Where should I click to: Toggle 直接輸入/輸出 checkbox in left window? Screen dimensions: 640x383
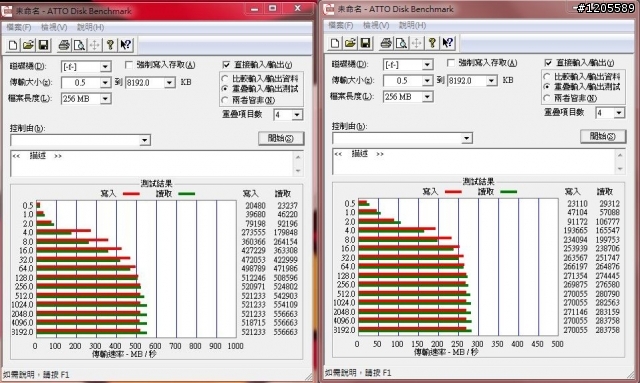pos(227,65)
